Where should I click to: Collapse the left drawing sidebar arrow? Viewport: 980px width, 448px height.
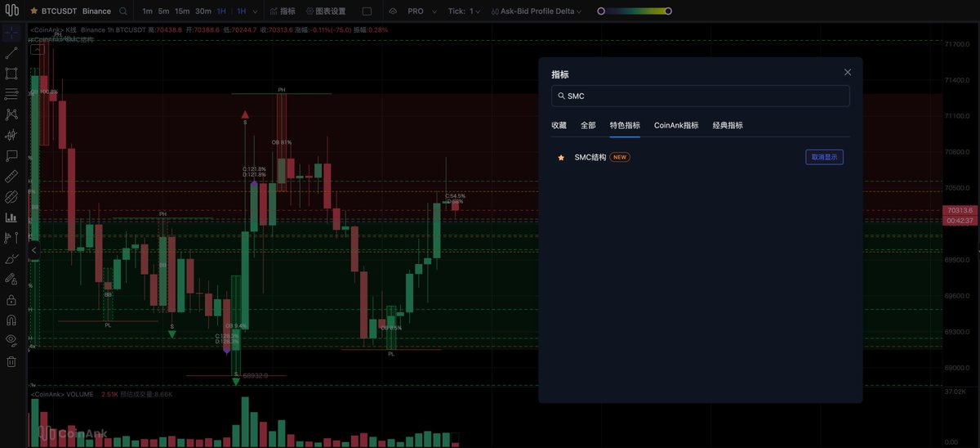[x=34, y=249]
